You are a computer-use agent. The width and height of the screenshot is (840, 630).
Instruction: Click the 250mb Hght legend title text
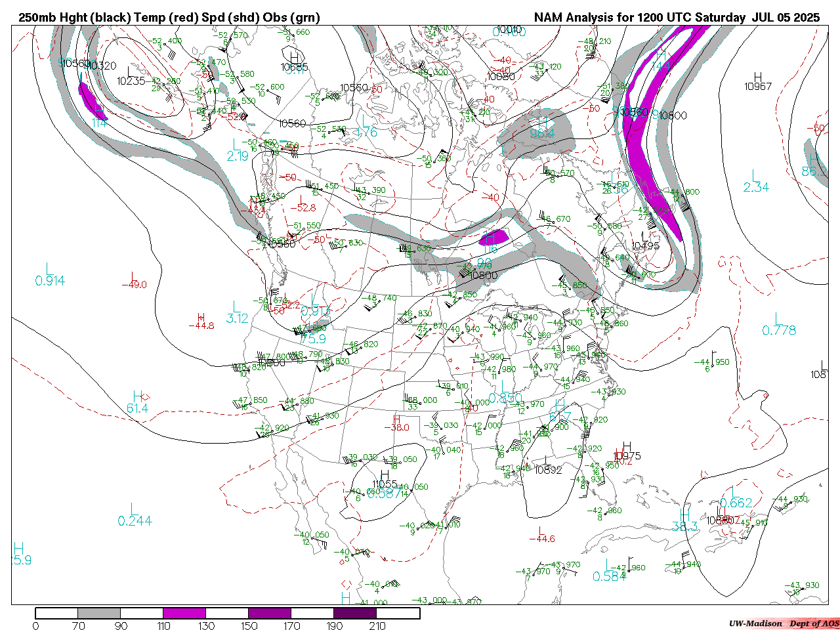tap(169, 18)
